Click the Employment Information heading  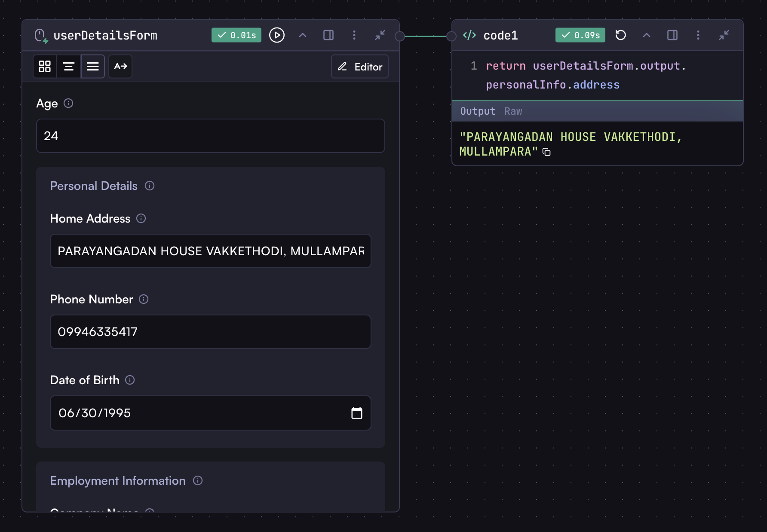tap(118, 480)
